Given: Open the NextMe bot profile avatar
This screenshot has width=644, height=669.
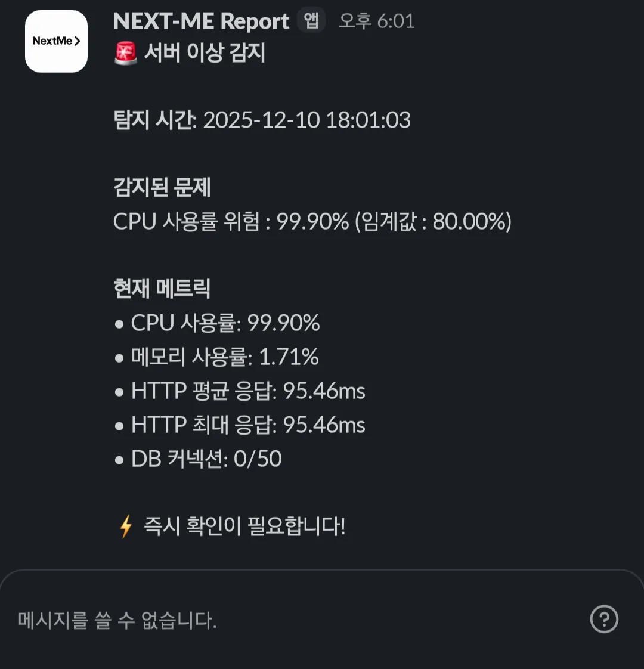Looking at the screenshot, I should click(55, 41).
